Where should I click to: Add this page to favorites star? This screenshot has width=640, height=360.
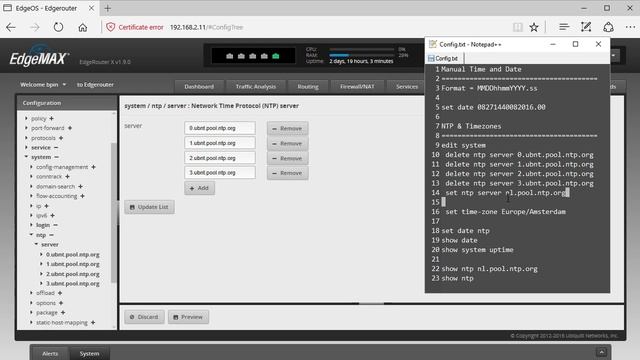(x=534, y=27)
